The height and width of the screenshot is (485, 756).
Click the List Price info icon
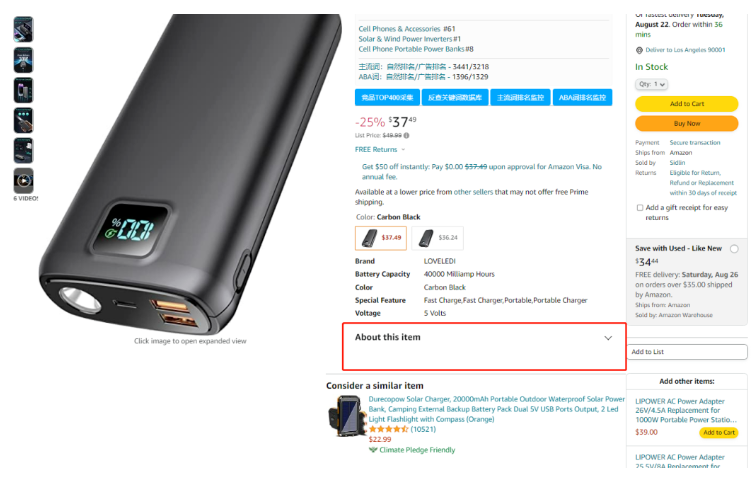406,135
